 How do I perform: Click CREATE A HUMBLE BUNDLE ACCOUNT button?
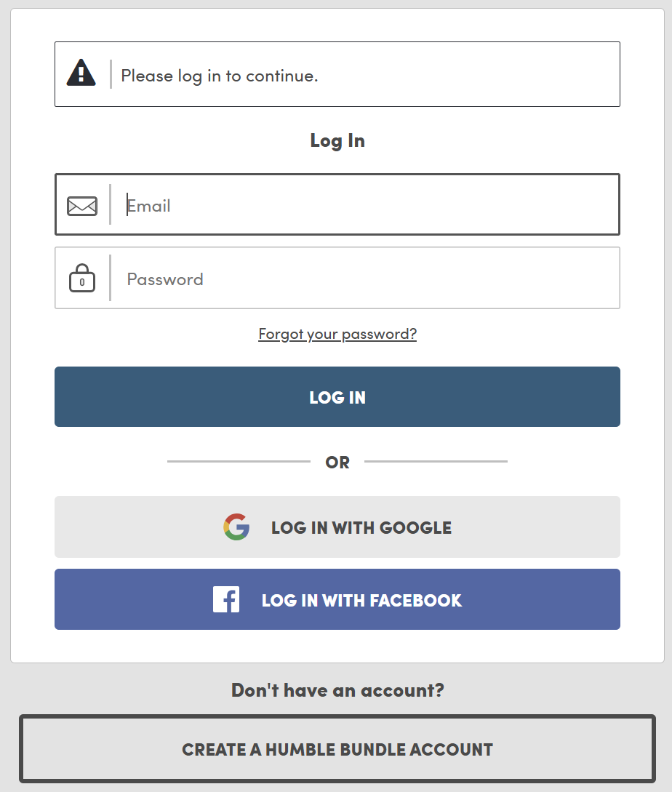(337, 749)
